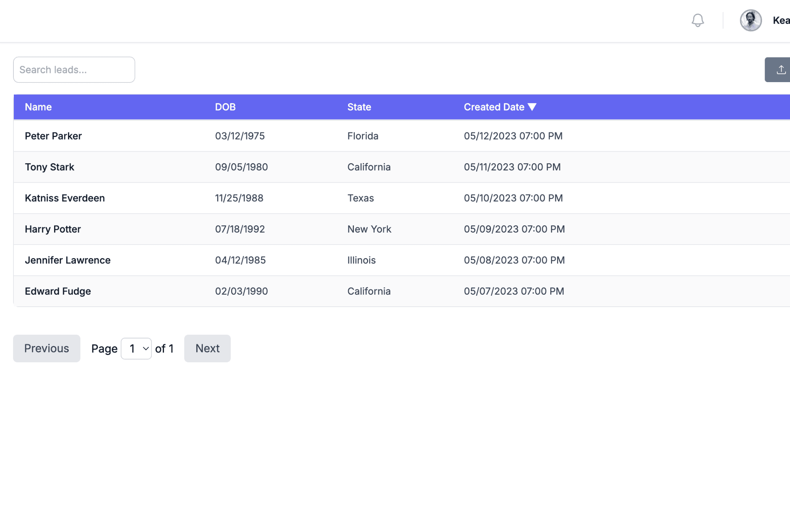Click DOB 02/03/1990
The image size is (790, 532).
tap(241, 291)
